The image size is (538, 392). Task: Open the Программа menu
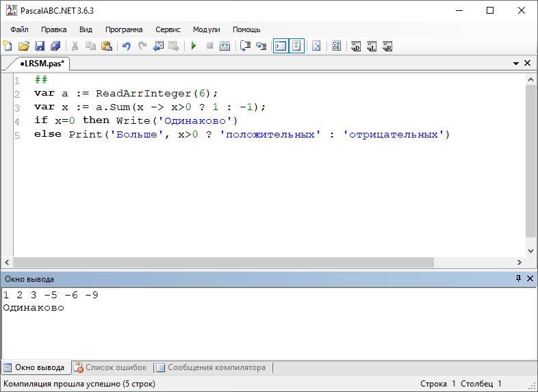[124, 29]
